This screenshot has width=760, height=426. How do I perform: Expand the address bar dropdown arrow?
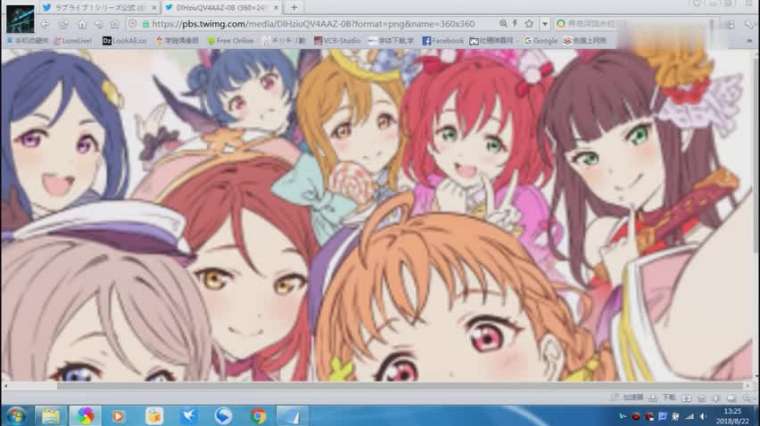click(x=545, y=24)
